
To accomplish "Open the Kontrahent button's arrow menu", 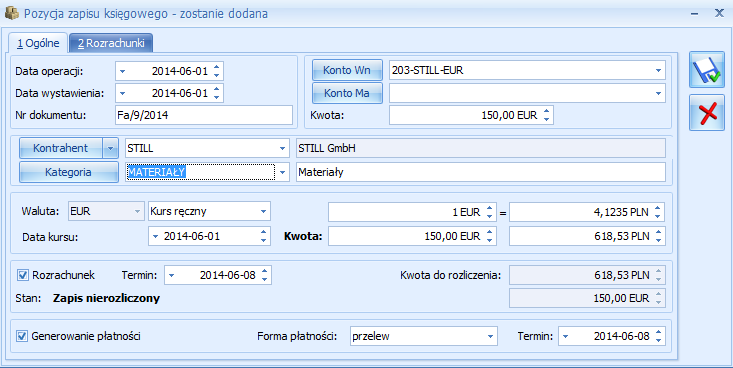I will pyautogui.click(x=110, y=148).
